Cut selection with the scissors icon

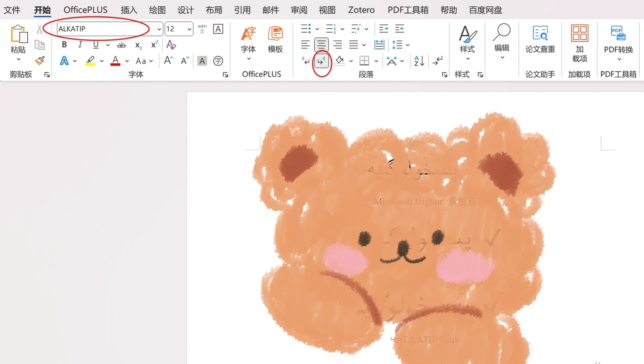pyautogui.click(x=39, y=29)
